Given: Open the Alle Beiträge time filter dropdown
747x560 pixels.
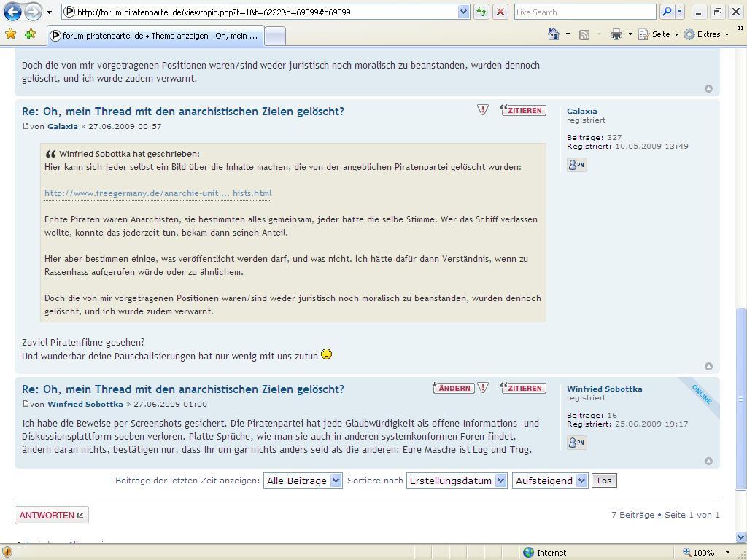Looking at the screenshot, I should tap(303, 481).
